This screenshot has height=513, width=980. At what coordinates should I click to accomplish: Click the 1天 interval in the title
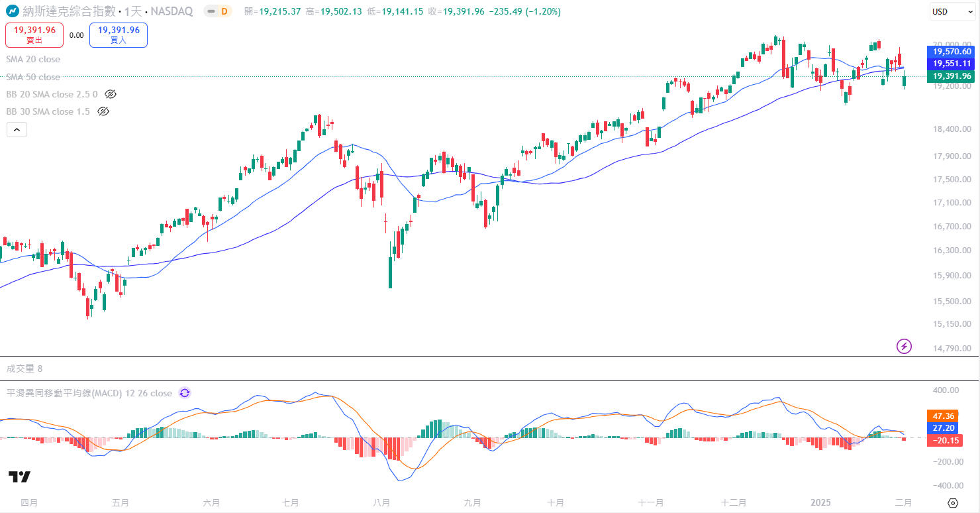133,11
